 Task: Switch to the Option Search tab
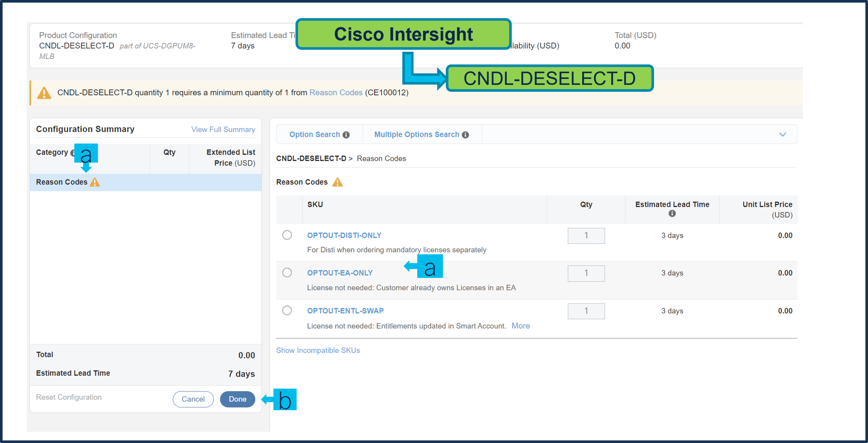pyautogui.click(x=314, y=135)
